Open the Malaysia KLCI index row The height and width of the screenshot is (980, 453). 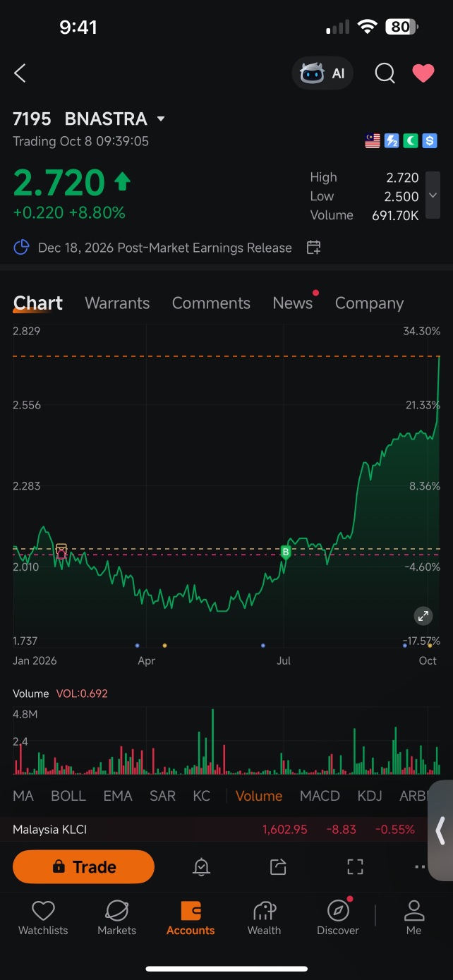(214, 830)
